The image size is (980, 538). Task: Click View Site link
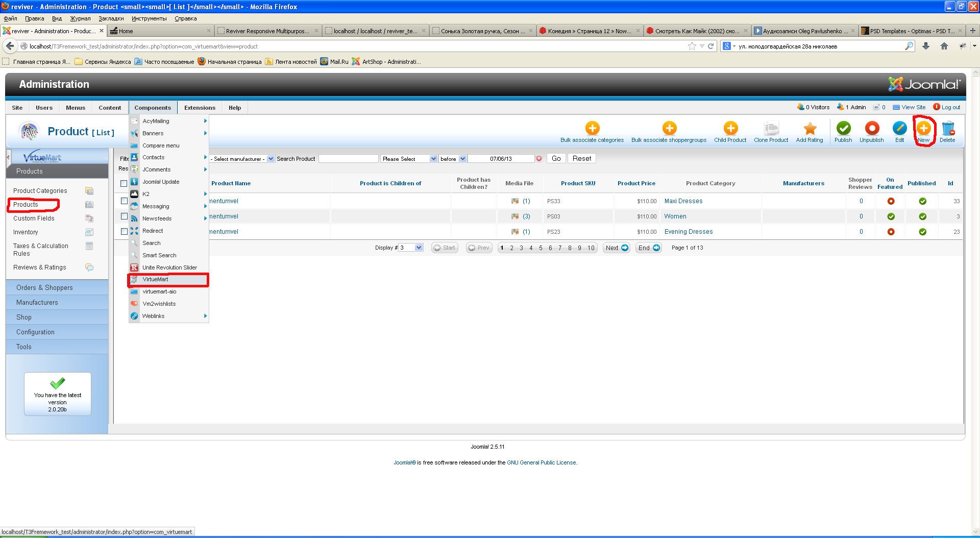point(909,107)
